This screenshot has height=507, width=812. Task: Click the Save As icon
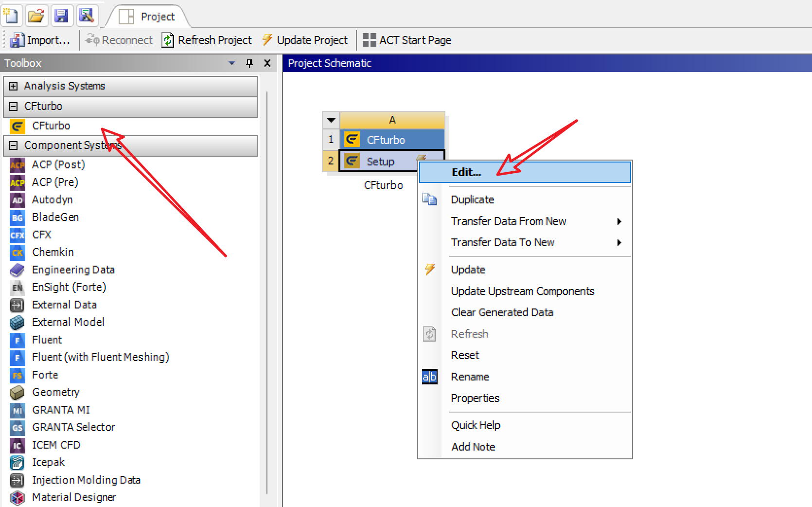pyautogui.click(x=87, y=15)
